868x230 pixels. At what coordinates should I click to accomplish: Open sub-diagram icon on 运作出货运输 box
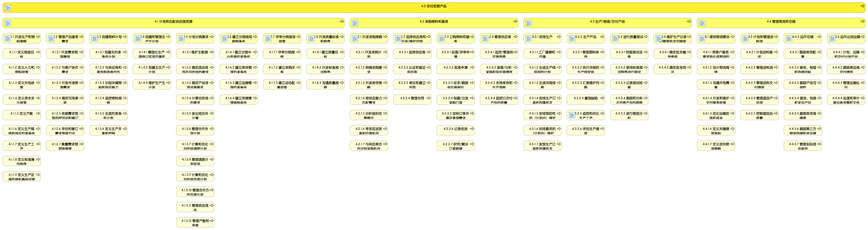[x=832, y=38]
